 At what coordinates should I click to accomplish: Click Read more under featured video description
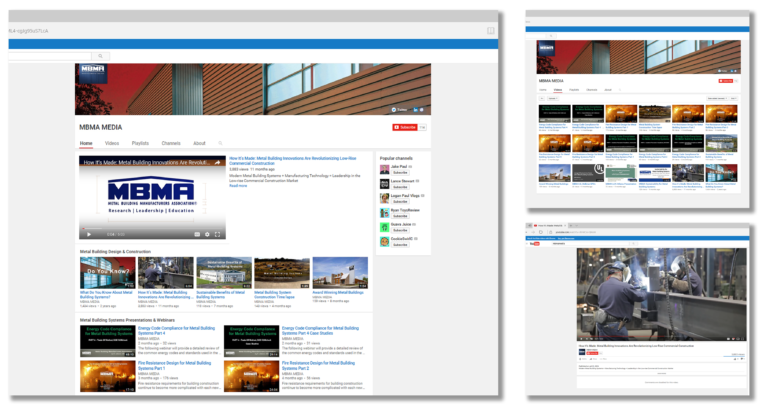(x=238, y=186)
